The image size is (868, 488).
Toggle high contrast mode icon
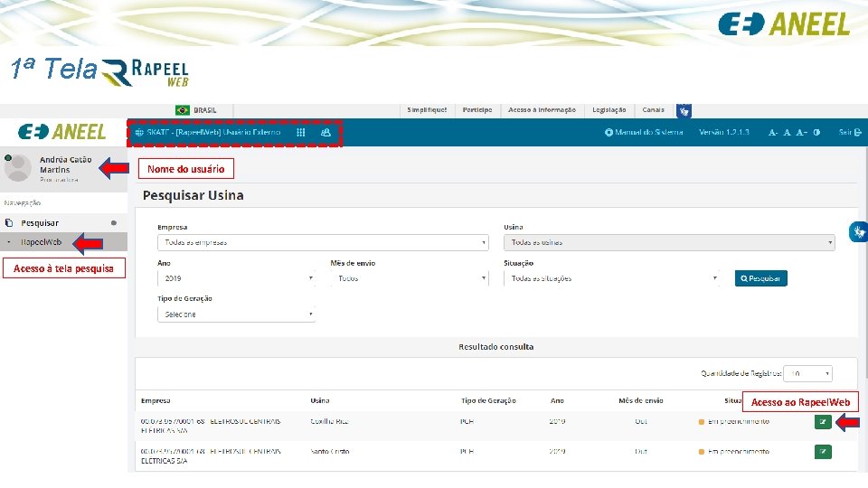pos(816,132)
